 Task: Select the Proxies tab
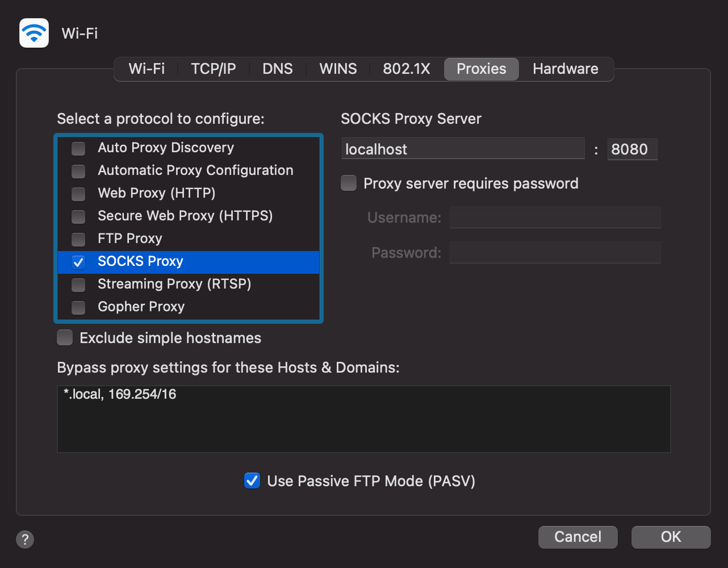[x=482, y=69]
